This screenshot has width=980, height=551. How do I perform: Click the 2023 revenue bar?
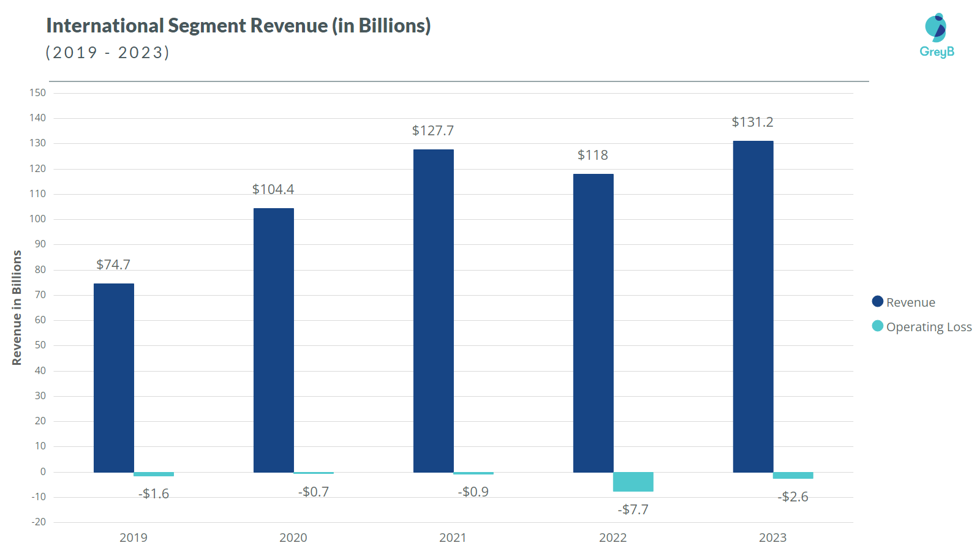click(753, 306)
